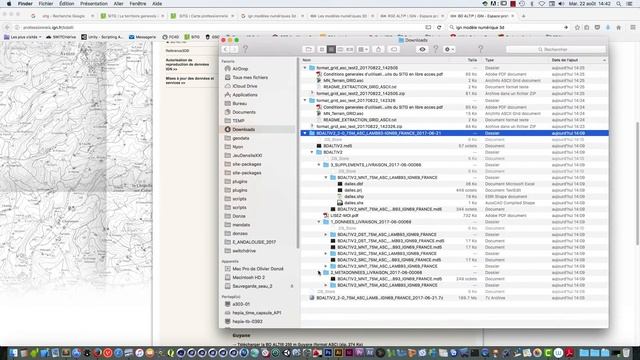Expand BDALTIV2_DST_75M_ASC_LAMB93_IGN69_FRANCE folder
The width and height of the screenshot is (640, 360).
coord(326,235)
